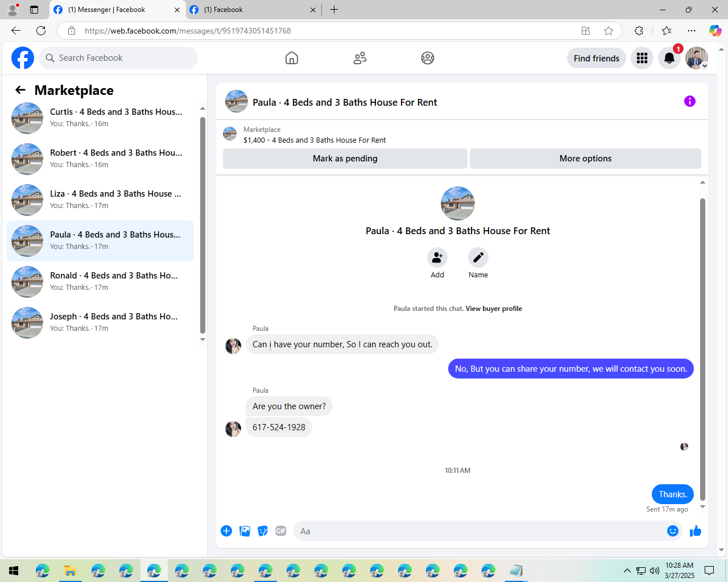728x582 pixels.
Task: Send a thumbs up like
Action: click(696, 531)
